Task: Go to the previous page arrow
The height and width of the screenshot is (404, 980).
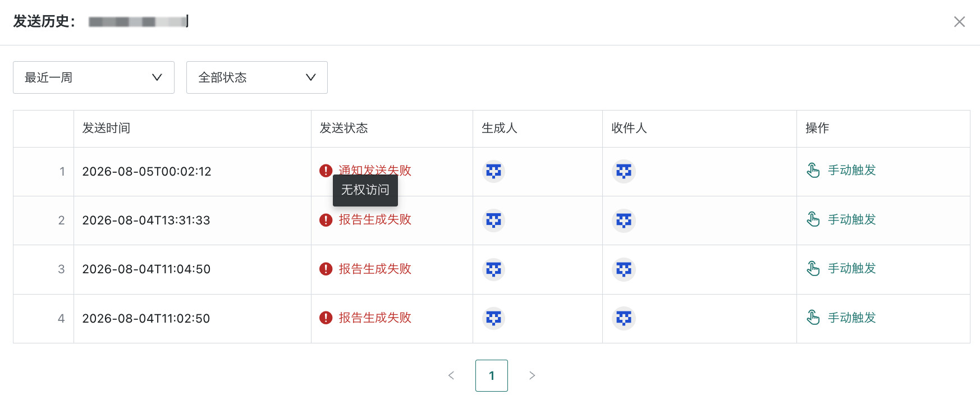Action: [451, 375]
